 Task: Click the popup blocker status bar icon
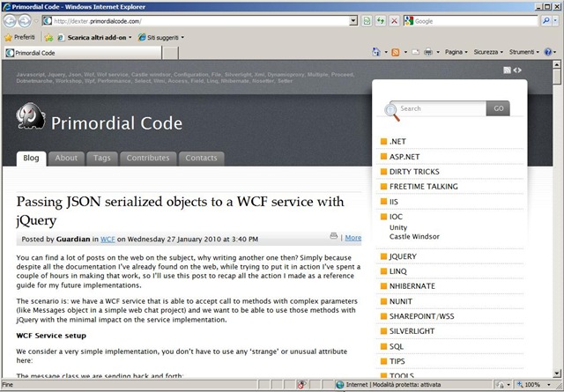coord(301,385)
